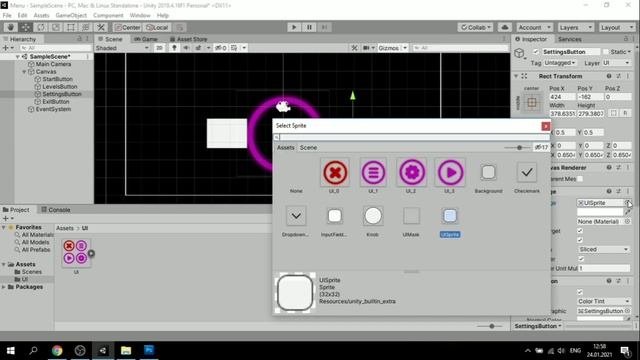Image resolution: width=640 pixels, height=360 pixels.
Task: Select the Dropdown arrow sprite
Action: 296,216
